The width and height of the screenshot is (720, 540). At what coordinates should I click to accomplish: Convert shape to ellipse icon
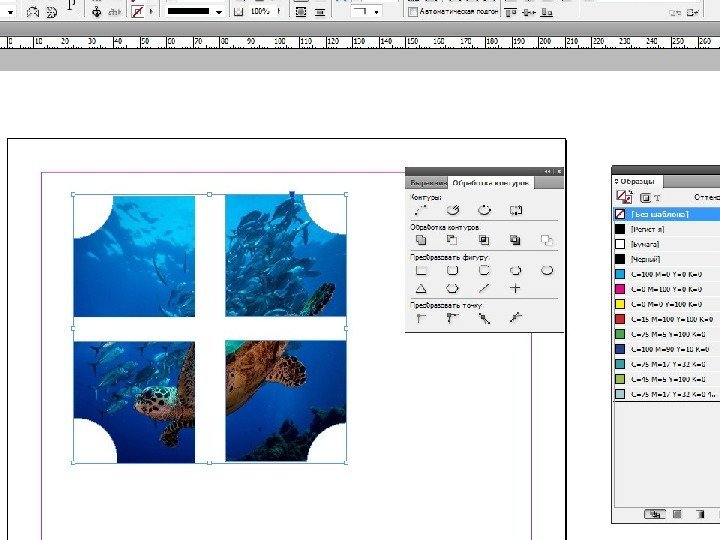(546, 270)
